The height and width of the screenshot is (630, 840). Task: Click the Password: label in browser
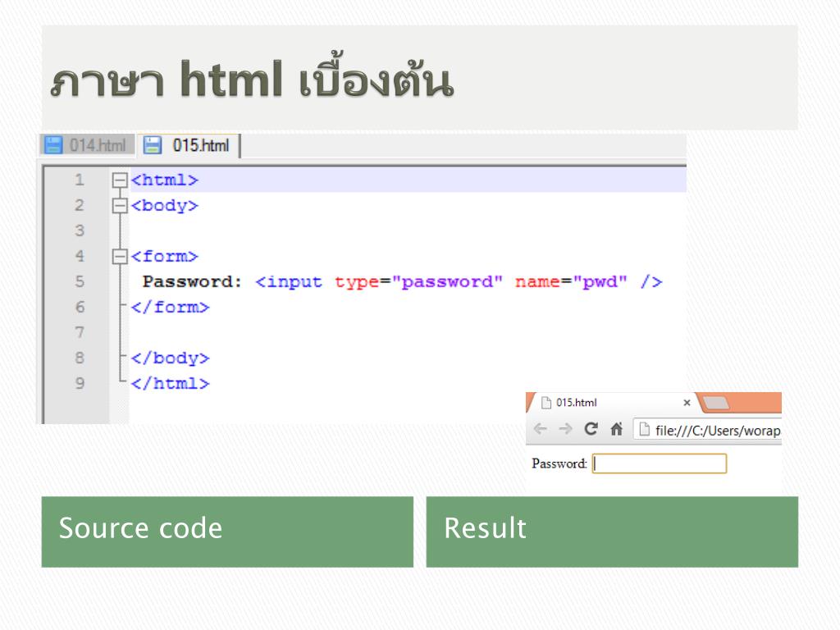559,463
